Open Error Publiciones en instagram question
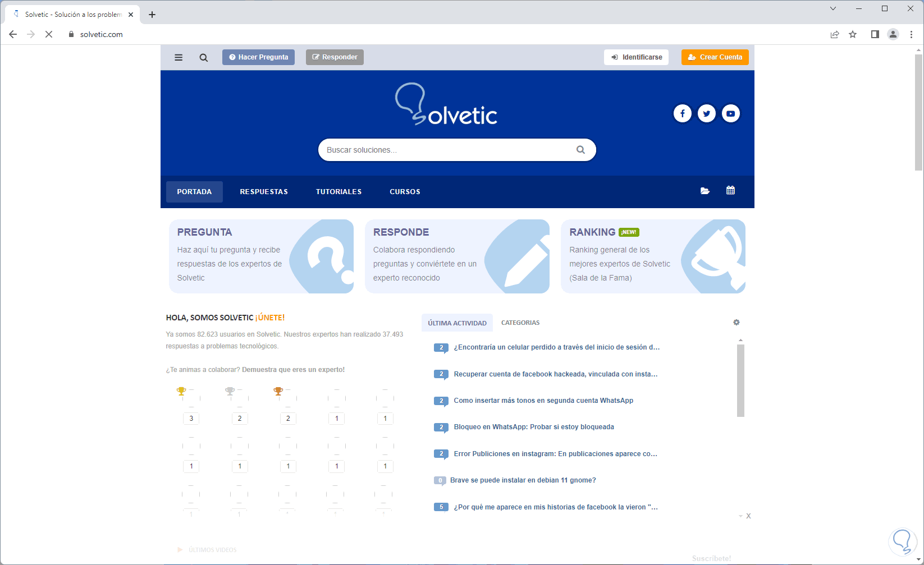 pos(556,454)
